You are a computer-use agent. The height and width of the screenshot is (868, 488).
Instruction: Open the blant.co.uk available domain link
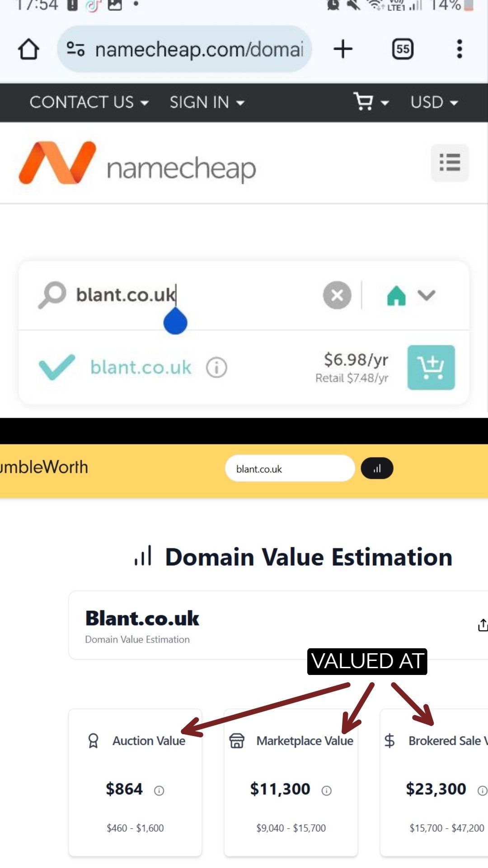141,368
